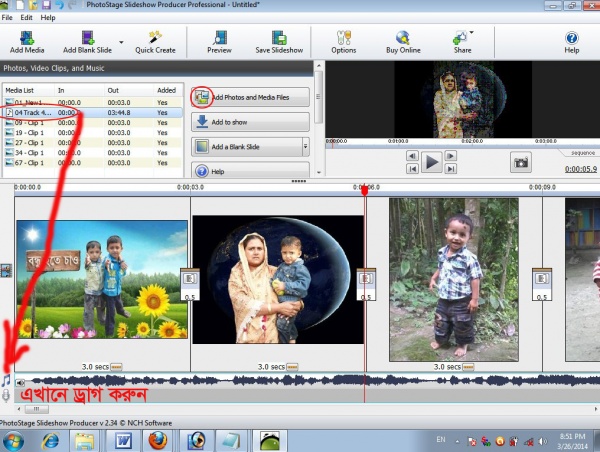Viewport: 600px width, 452px height.
Task: Toggle the audio track speaker mute icon
Action: pos(21,381)
